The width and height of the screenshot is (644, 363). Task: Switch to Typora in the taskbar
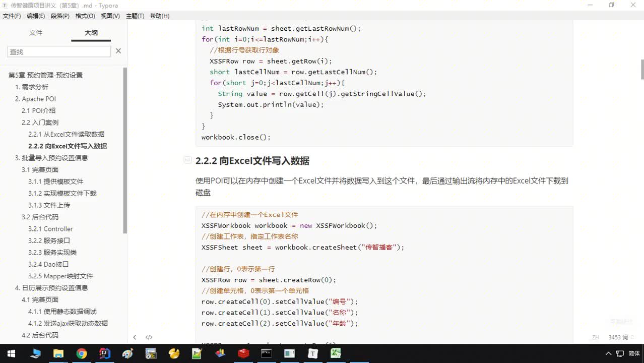tap(313, 353)
